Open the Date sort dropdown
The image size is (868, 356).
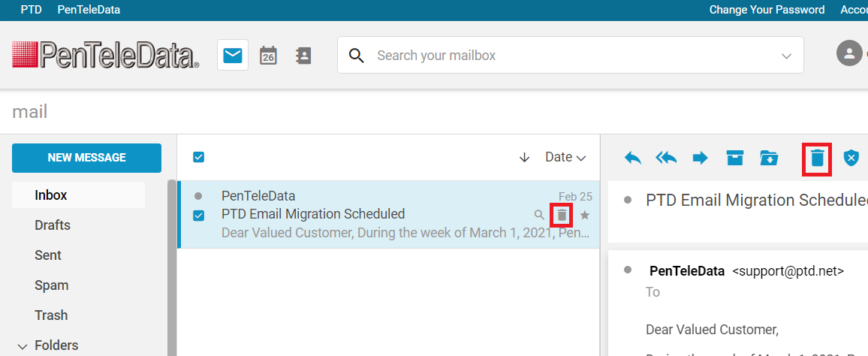coord(565,157)
